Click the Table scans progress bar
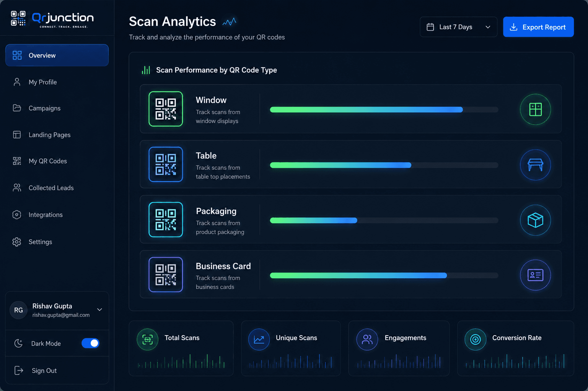 384,165
